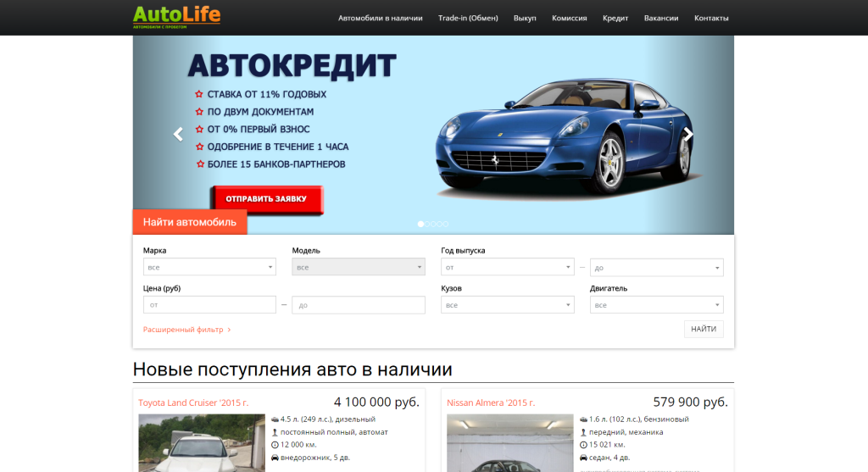This screenshot has height=472, width=868.
Task: Click mileage icon beside '15 021 км.'
Action: (x=583, y=445)
